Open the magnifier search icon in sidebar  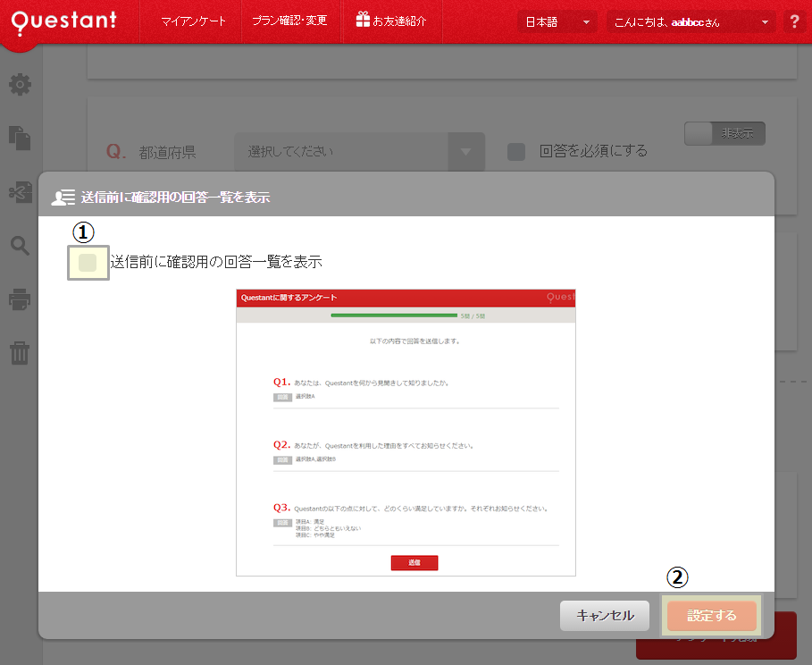pyautogui.click(x=21, y=246)
